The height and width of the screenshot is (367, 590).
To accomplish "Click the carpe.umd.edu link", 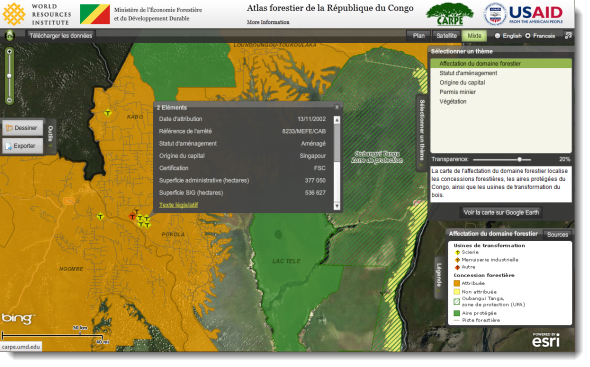I will point(21,347).
